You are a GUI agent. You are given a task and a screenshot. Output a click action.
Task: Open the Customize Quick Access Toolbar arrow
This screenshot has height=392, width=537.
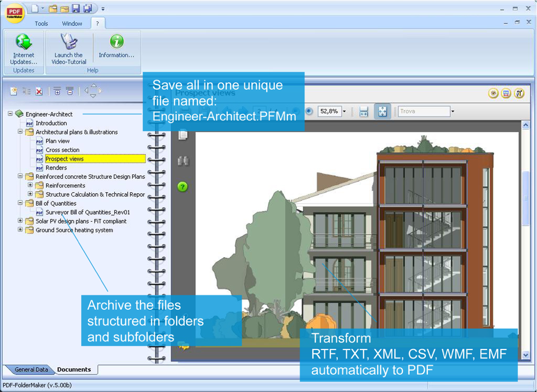point(103,9)
